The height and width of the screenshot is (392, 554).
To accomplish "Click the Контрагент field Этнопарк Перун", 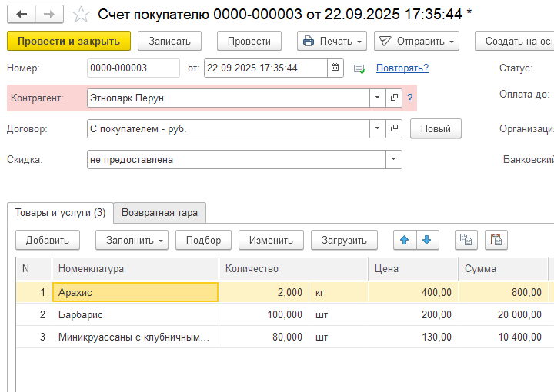I will [229, 98].
